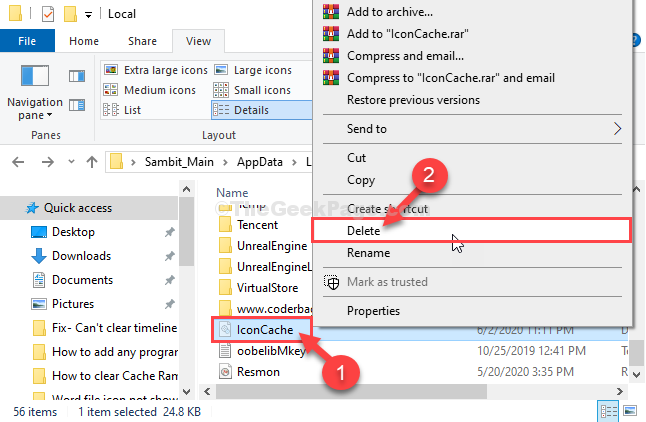The width and height of the screenshot is (646, 422).
Task: Select the Extra large icons layout
Action: (156, 70)
